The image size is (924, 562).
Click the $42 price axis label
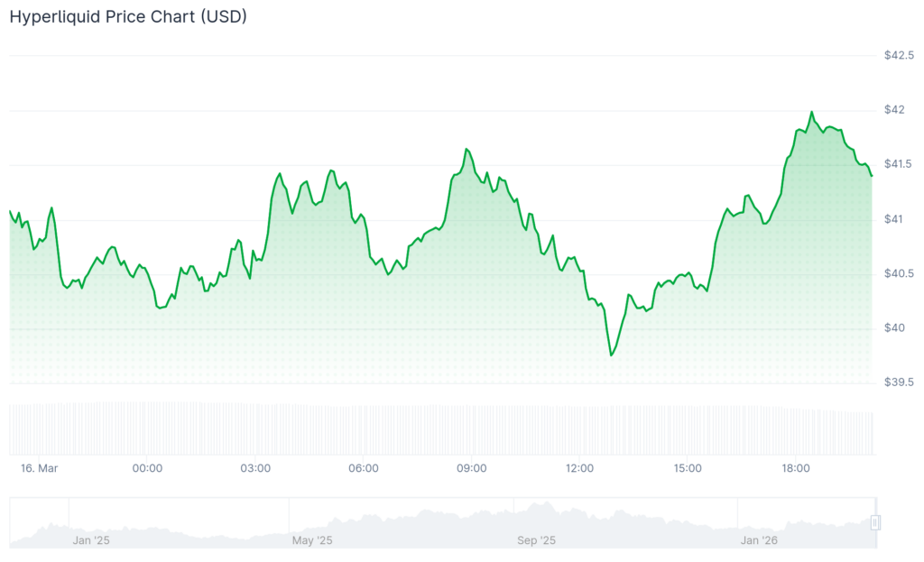click(x=894, y=110)
